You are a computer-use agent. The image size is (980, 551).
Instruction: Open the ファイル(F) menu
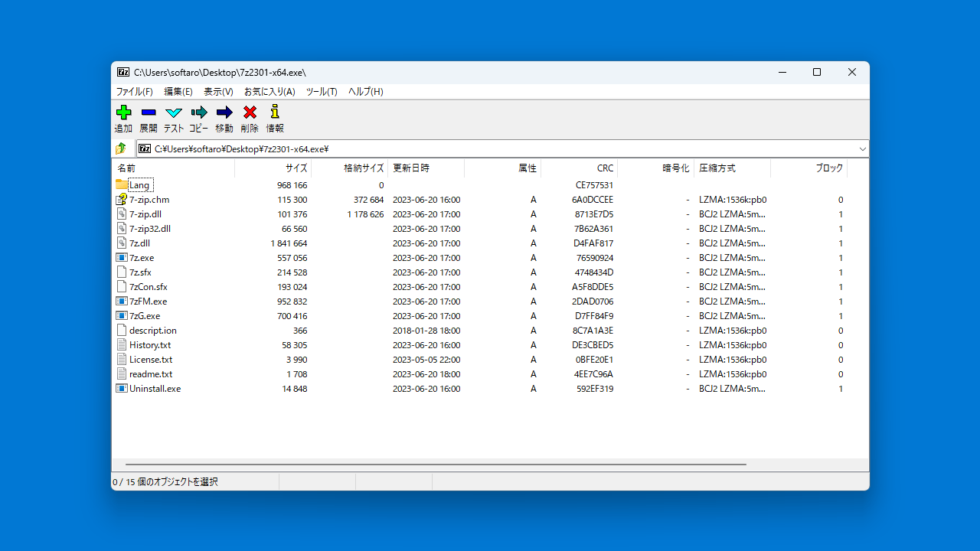pos(134,91)
